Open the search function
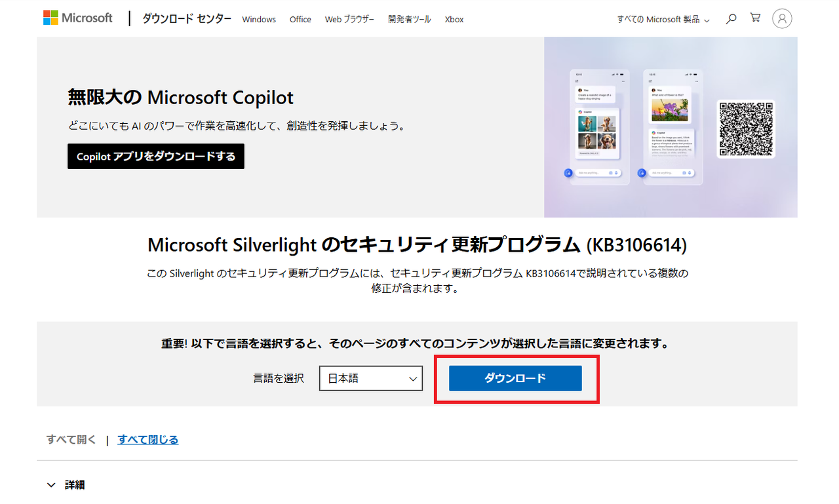839x504 pixels. 730,18
